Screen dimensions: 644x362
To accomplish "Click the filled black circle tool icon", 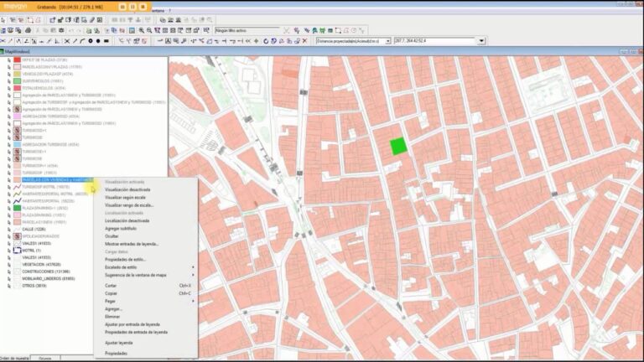I will click(98, 41).
